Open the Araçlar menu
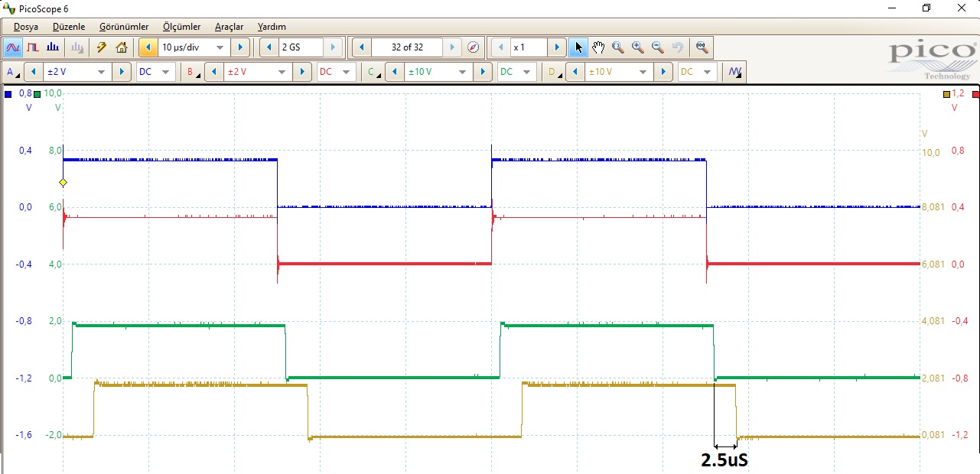Viewport: 980px width, 474px height. point(229,27)
